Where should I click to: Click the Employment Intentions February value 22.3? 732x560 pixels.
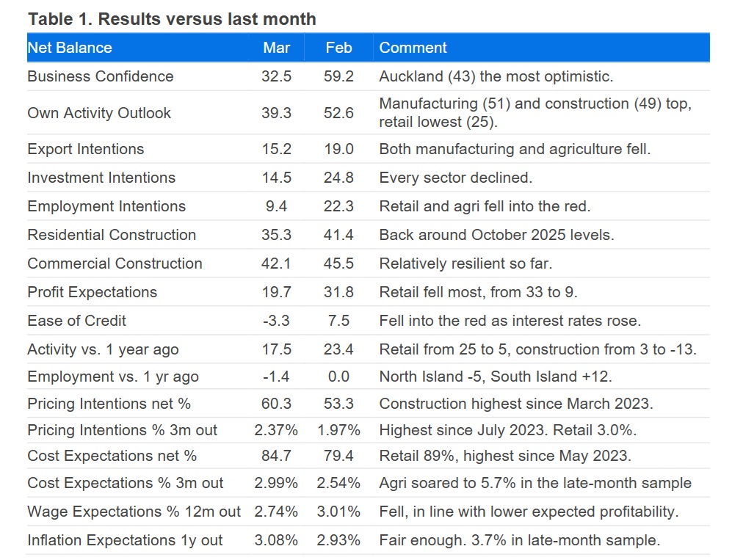pyautogui.click(x=338, y=206)
